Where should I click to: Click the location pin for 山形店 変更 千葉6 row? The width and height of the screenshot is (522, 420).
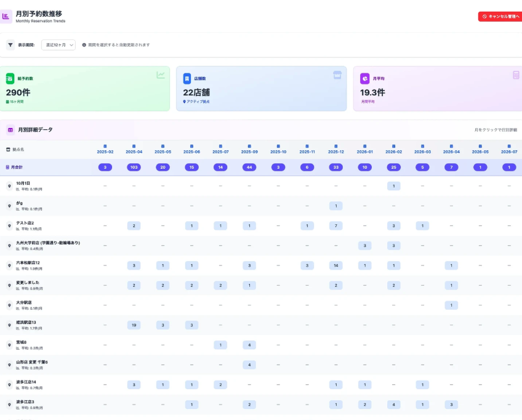[x=9, y=365]
